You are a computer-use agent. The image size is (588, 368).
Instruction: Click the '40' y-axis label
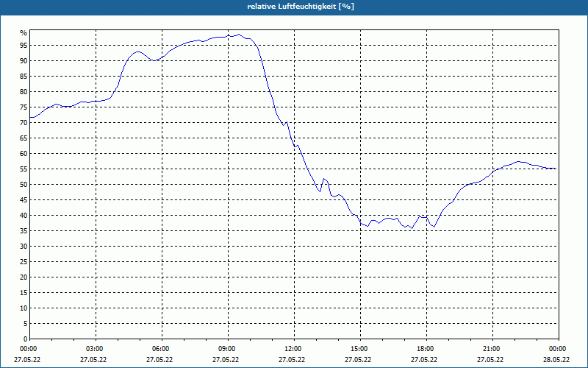tap(24, 215)
